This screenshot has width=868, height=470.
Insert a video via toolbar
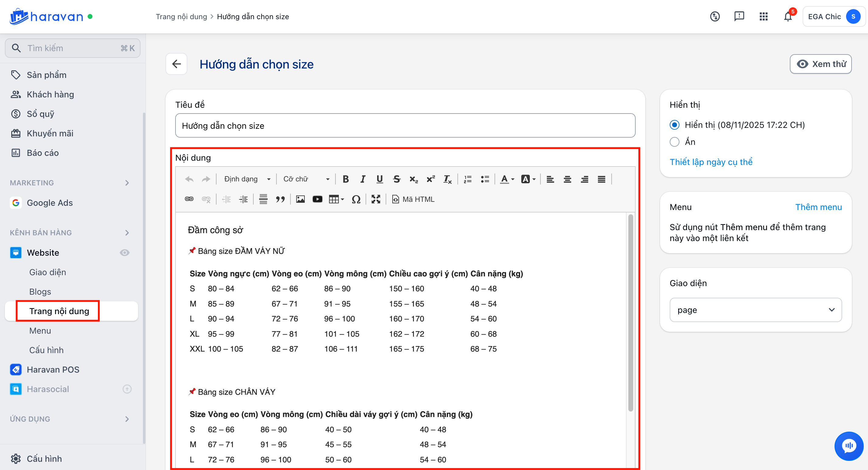pos(317,199)
